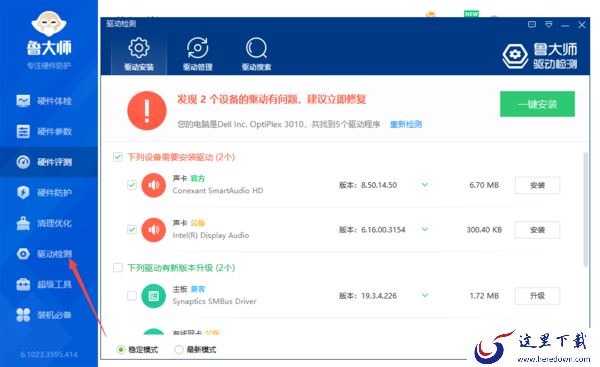Click the Intel Display Audio sound icon
The width and height of the screenshot is (600, 367).
(153, 230)
